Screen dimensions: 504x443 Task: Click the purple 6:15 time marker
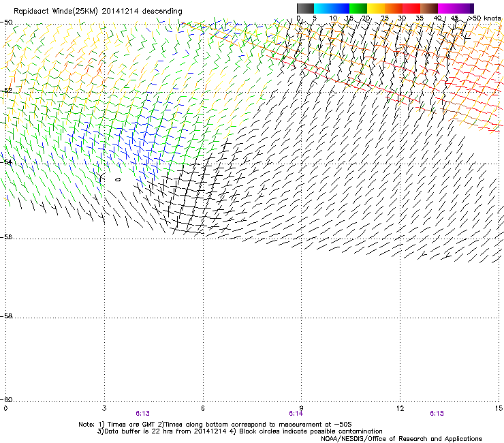(437, 414)
